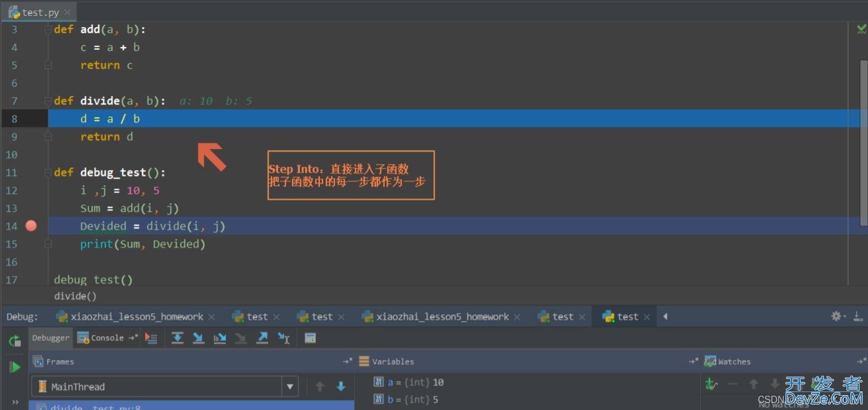This screenshot has width=868, height=410.
Task: Click the Run to Cursor icon
Action: pyautogui.click(x=284, y=338)
